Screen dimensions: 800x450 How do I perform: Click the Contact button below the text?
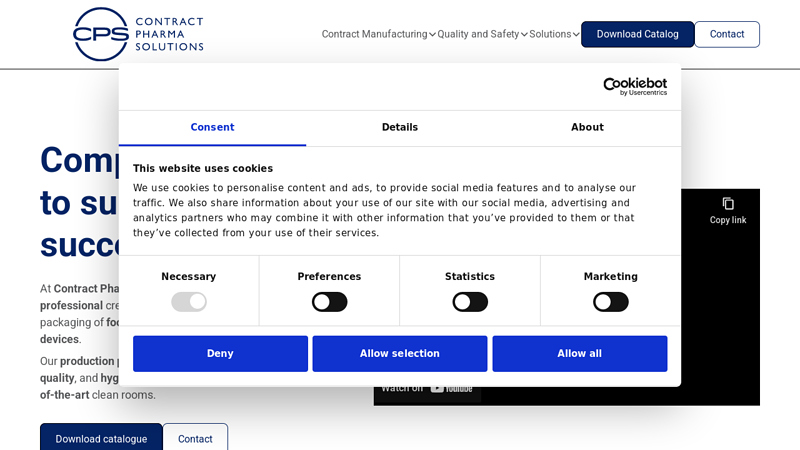(x=195, y=438)
